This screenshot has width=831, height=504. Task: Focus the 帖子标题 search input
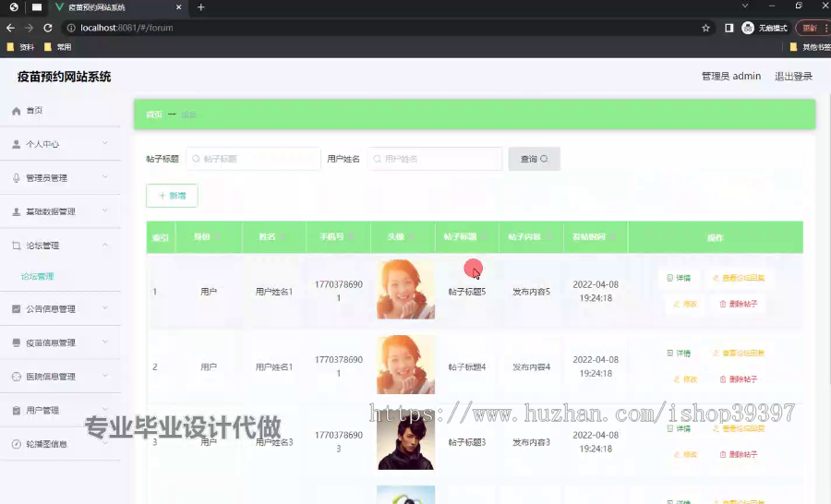pyautogui.click(x=253, y=159)
